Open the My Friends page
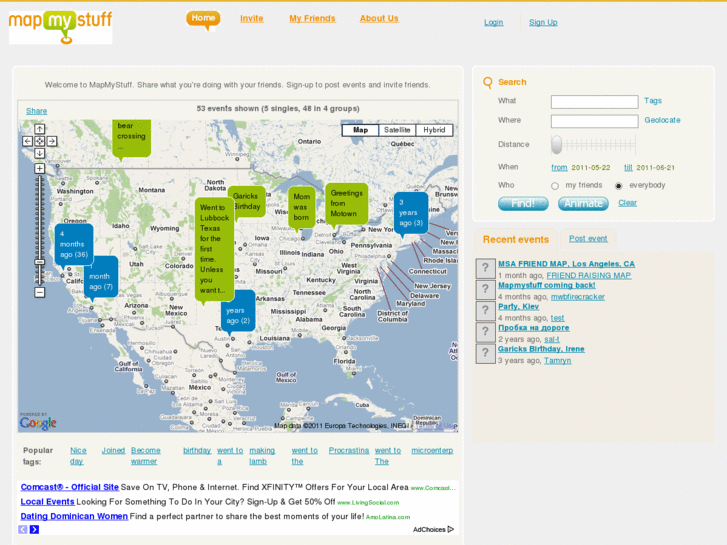 click(312, 19)
